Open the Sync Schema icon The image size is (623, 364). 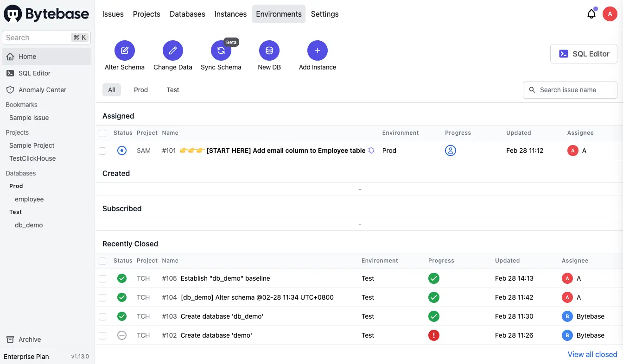pyautogui.click(x=221, y=50)
